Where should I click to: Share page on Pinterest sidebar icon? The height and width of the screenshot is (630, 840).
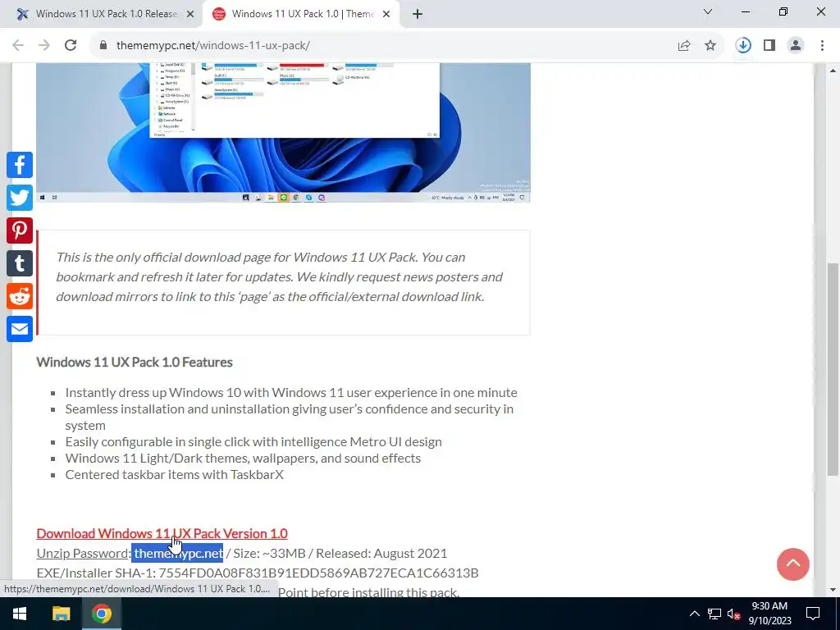click(20, 231)
